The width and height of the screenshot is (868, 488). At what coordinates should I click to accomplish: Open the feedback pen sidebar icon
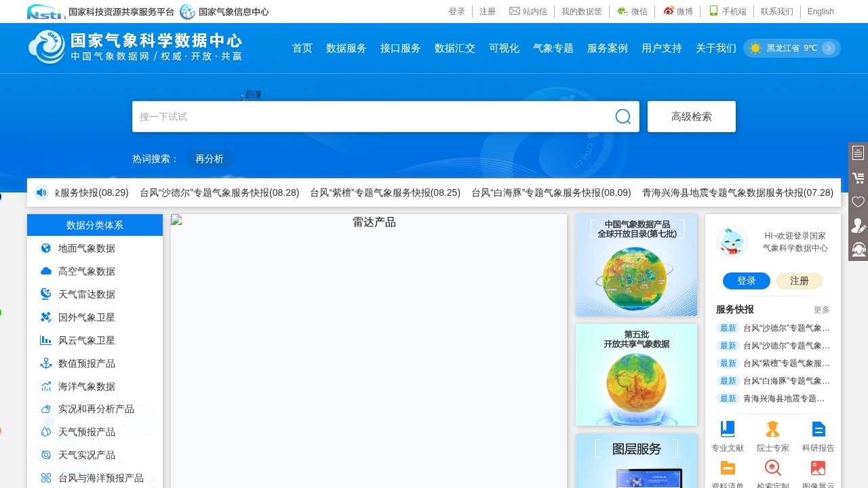(859, 226)
